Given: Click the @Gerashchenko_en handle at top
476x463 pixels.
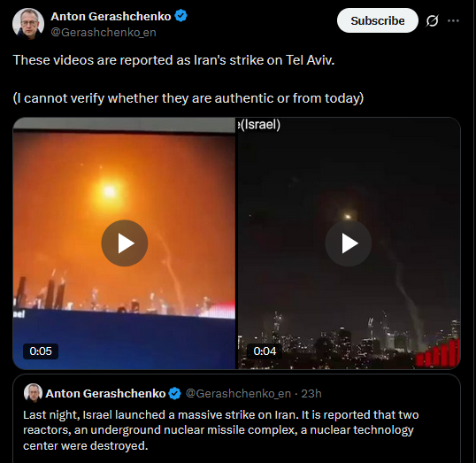Looking at the screenshot, I should (104, 32).
